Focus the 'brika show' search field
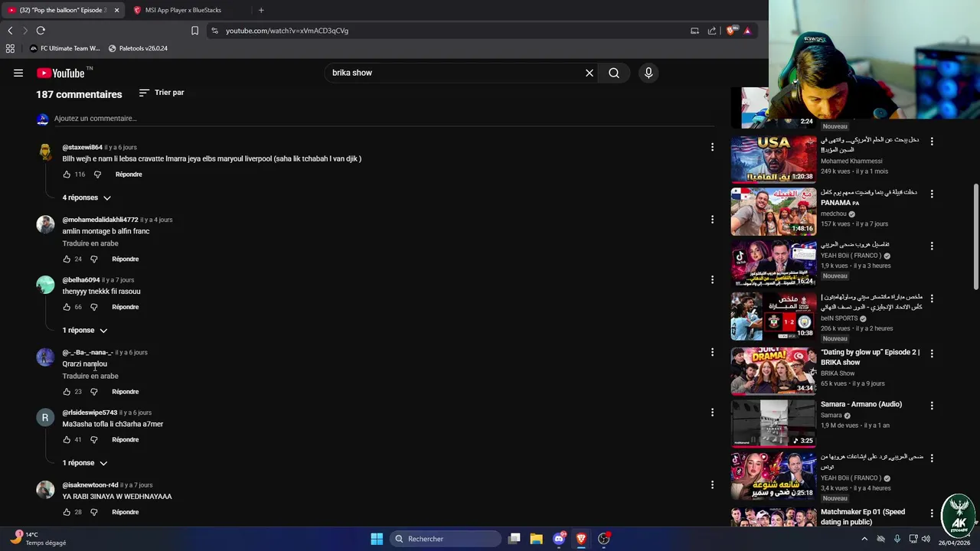This screenshot has width=980, height=551. click(456, 73)
